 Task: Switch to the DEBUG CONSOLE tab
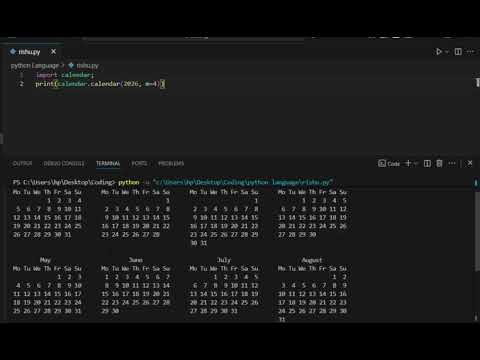pyautogui.click(x=64, y=163)
